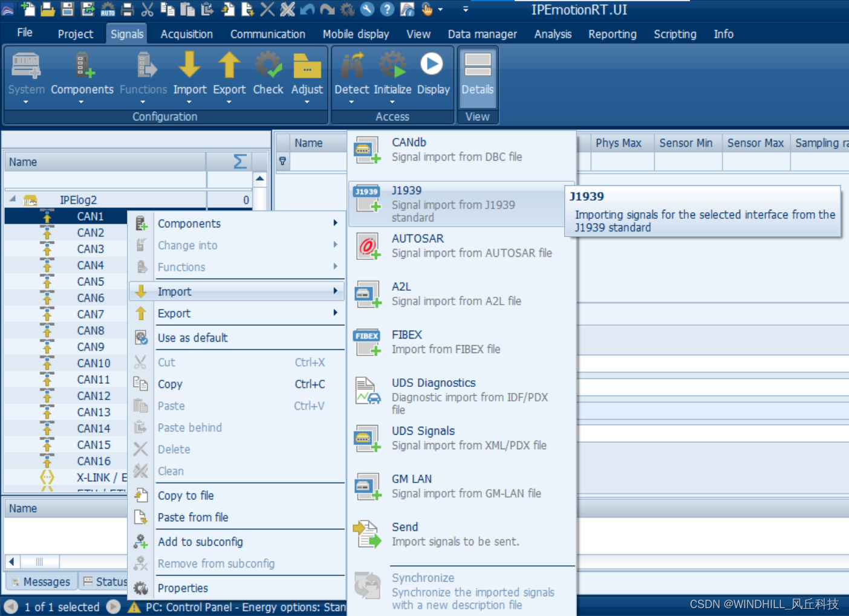Click previous arrow in status bar
849x616 pixels.
pos(10,606)
